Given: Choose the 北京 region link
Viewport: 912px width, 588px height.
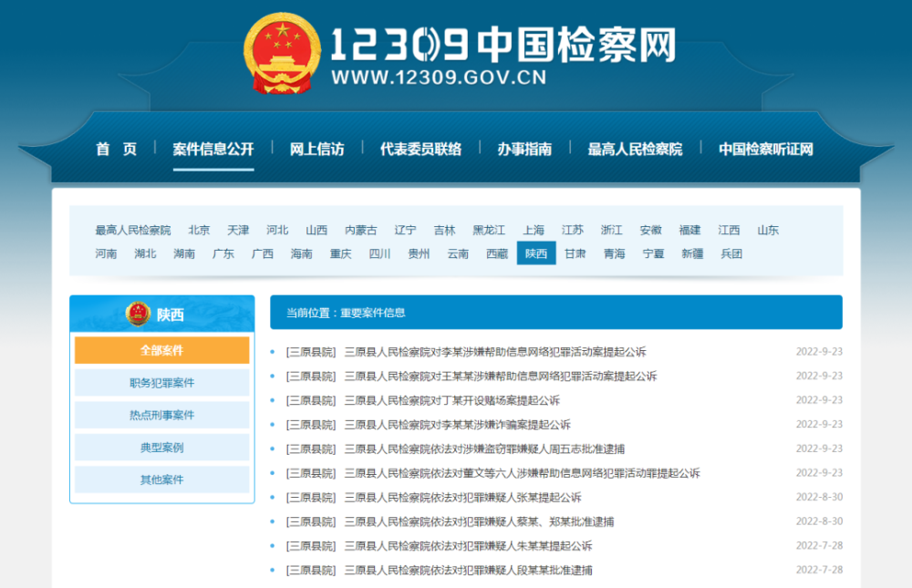Looking at the screenshot, I should [x=199, y=231].
